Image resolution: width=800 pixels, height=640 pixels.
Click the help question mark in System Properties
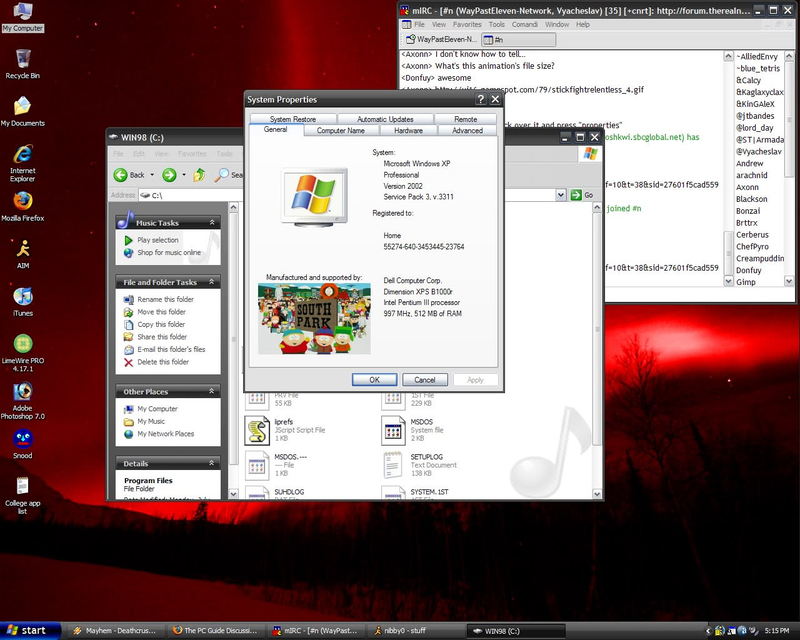click(480, 100)
